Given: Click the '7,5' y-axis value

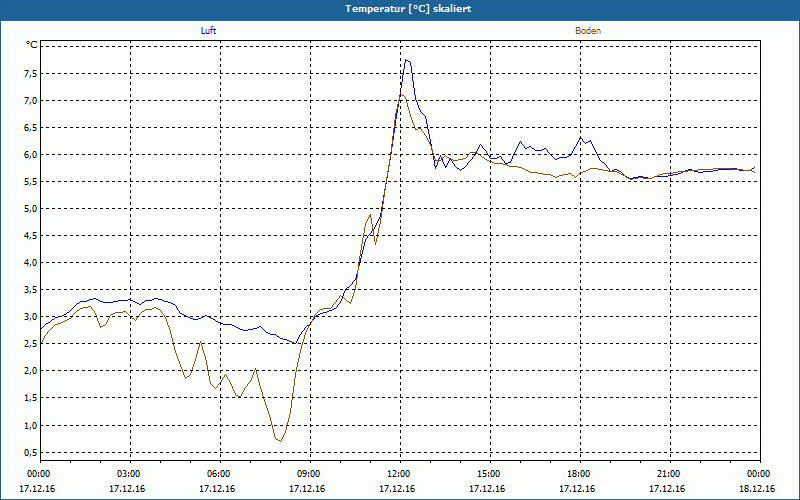Looking at the screenshot, I should (30, 73).
